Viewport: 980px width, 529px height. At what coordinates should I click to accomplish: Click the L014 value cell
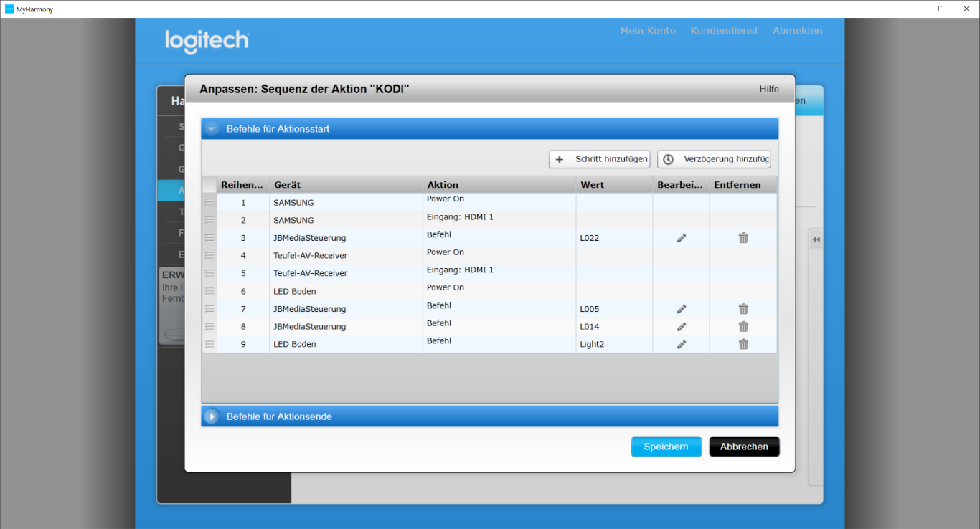614,327
